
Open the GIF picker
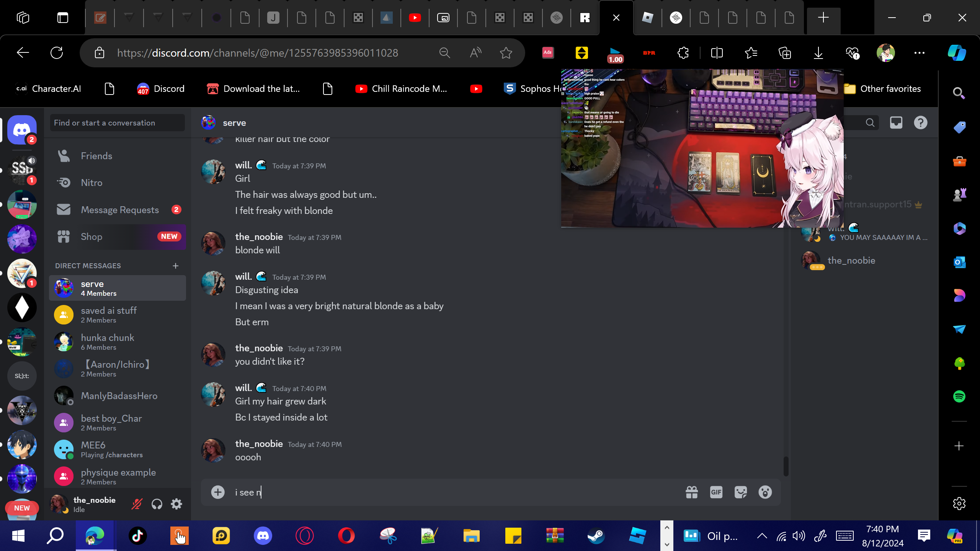coord(716,492)
